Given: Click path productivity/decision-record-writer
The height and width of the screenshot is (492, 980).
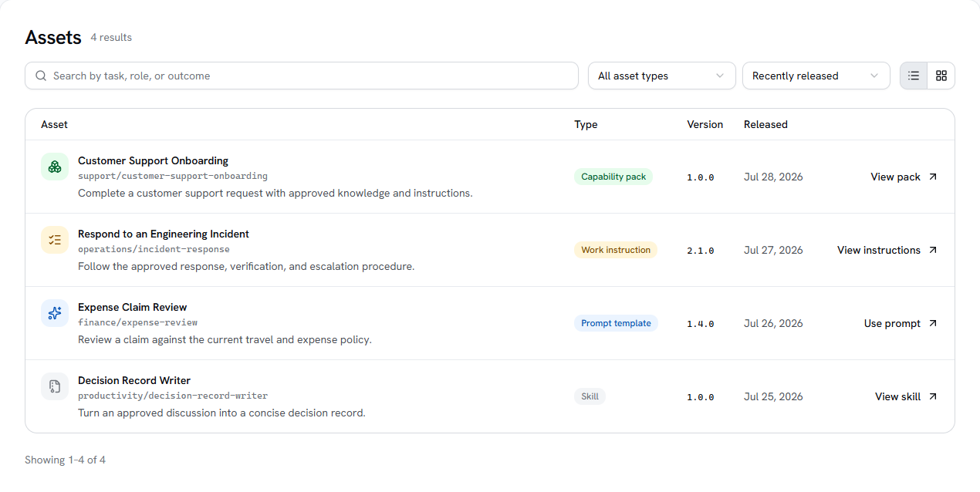Looking at the screenshot, I should click(173, 396).
